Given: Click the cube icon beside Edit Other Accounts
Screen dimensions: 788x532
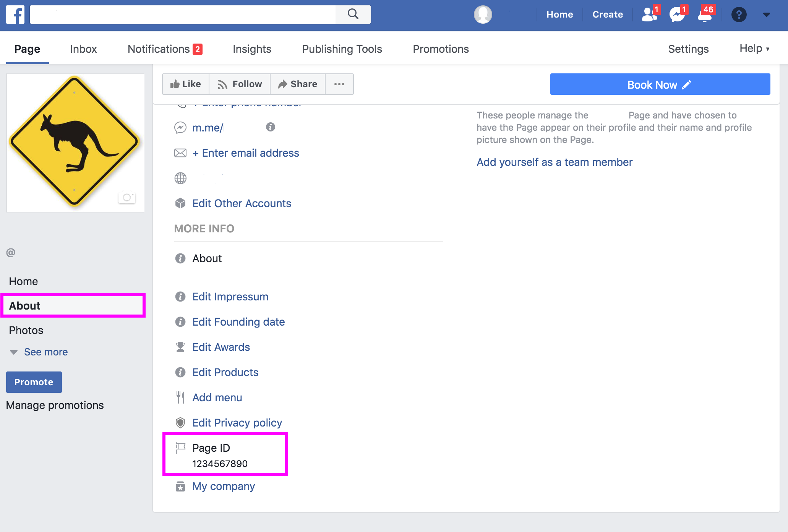Looking at the screenshot, I should point(180,203).
